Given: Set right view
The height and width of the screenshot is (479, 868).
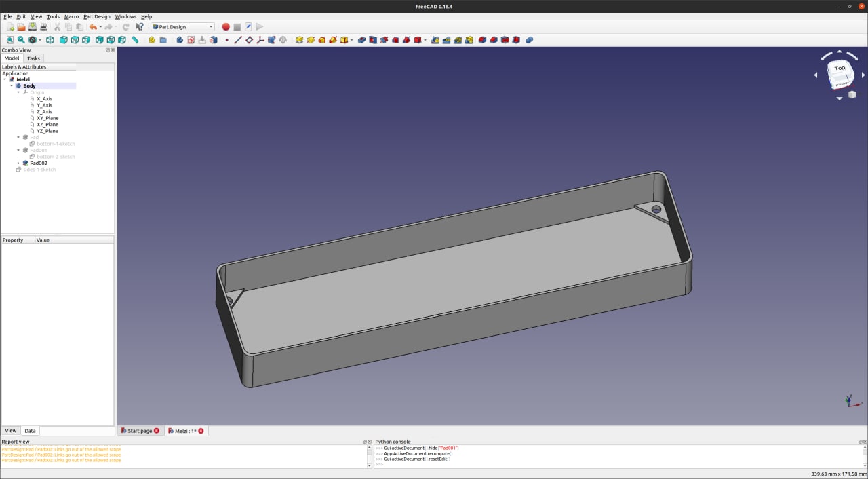Looking at the screenshot, I should point(85,40).
